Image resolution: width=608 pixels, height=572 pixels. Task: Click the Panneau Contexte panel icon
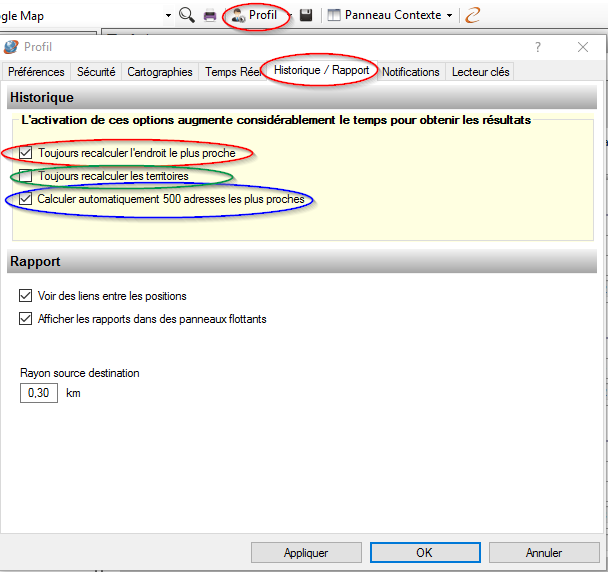[x=334, y=15]
